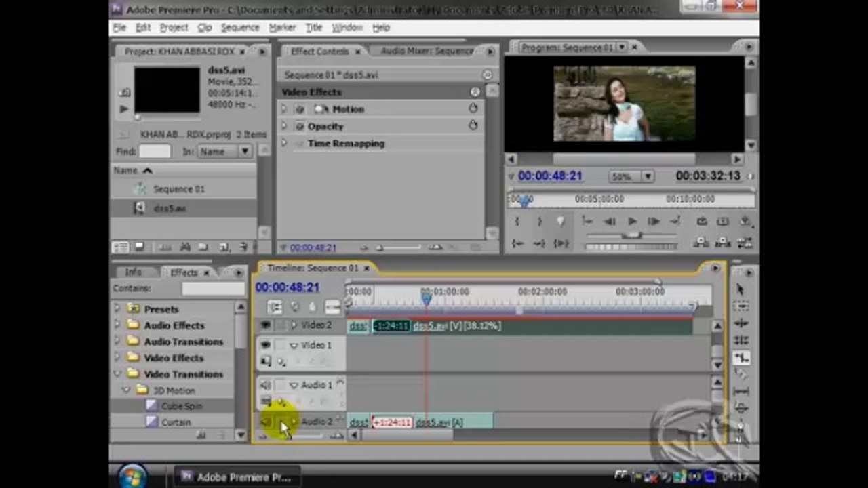This screenshot has width=868, height=488.
Task: Open the Title menu
Action: point(314,27)
